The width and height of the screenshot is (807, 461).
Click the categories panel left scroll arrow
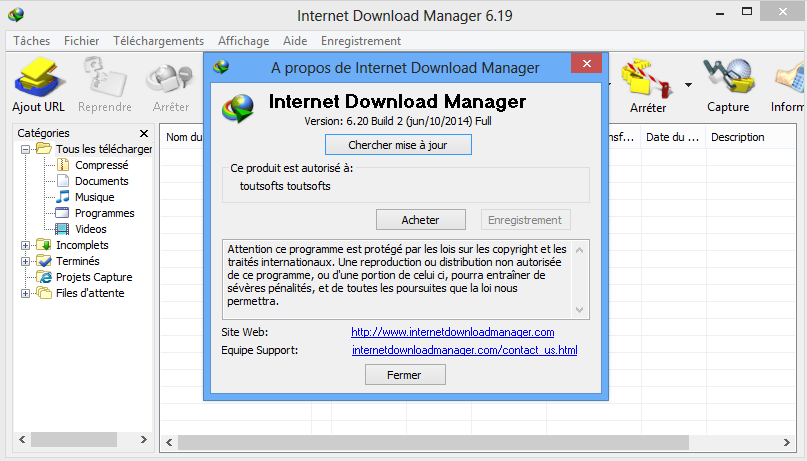click(22, 439)
